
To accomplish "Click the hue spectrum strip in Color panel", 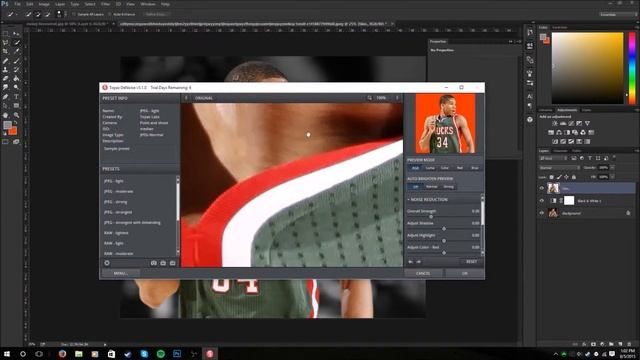I will (632, 68).
